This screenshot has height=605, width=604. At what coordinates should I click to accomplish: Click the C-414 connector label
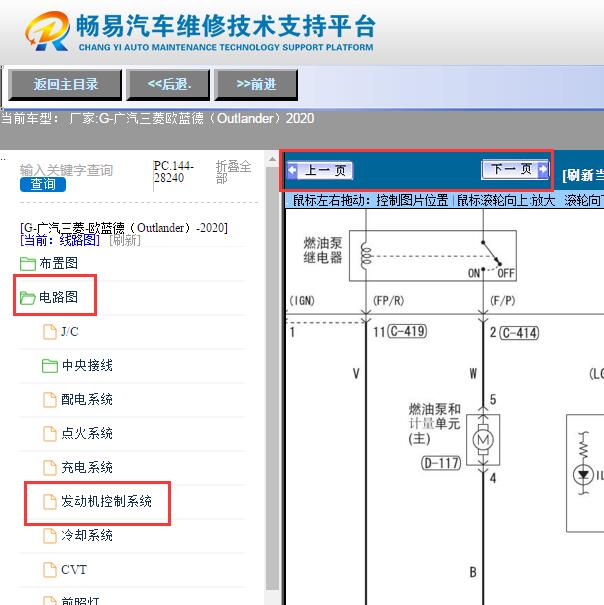pos(519,333)
